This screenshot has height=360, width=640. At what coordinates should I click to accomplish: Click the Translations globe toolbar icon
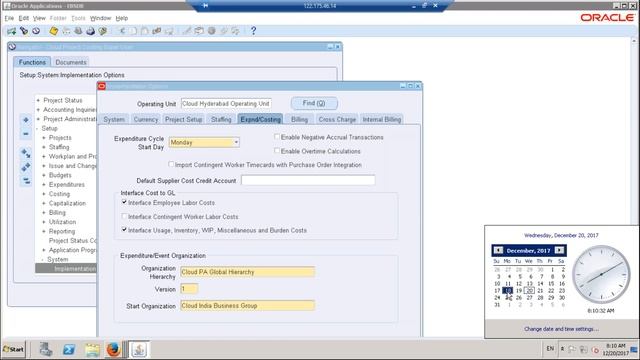click(x=211, y=31)
